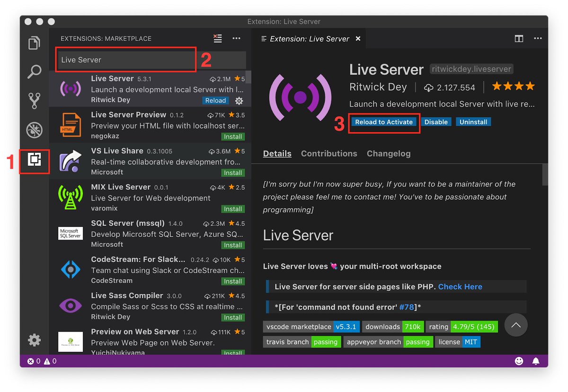568x392 pixels.
Task: Close the Extension: Live Server tab
Action: pyautogui.click(x=358, y=39)
